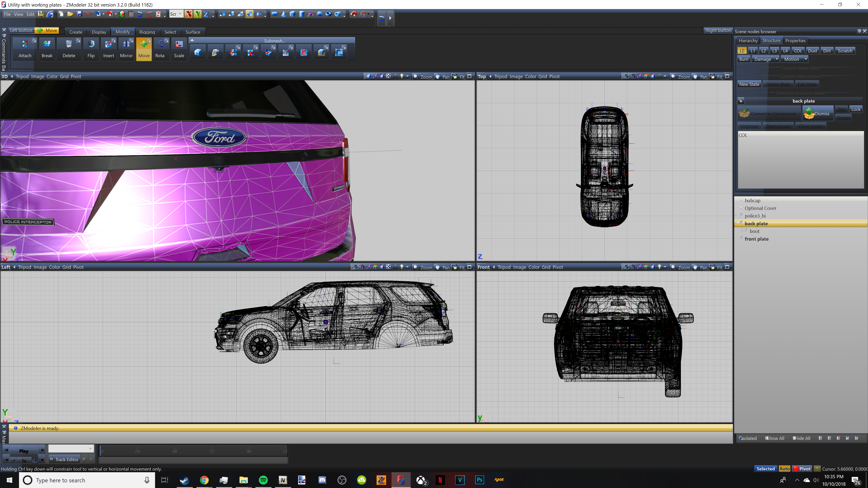This screenshot has width=868, height=488.
Task: Toggle the Z axis constraint
Action: [x=206, y=14]
